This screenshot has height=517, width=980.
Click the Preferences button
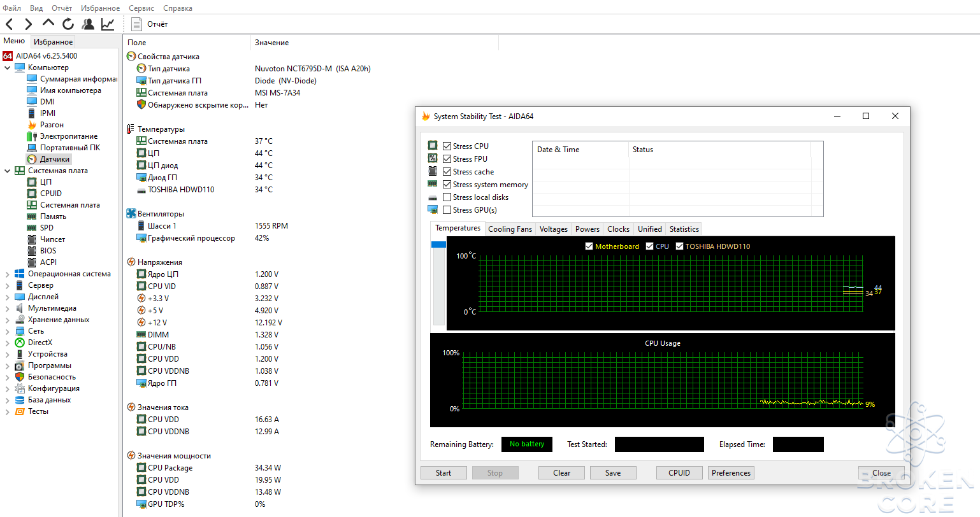pyautogui.click(x=731, y=473)
